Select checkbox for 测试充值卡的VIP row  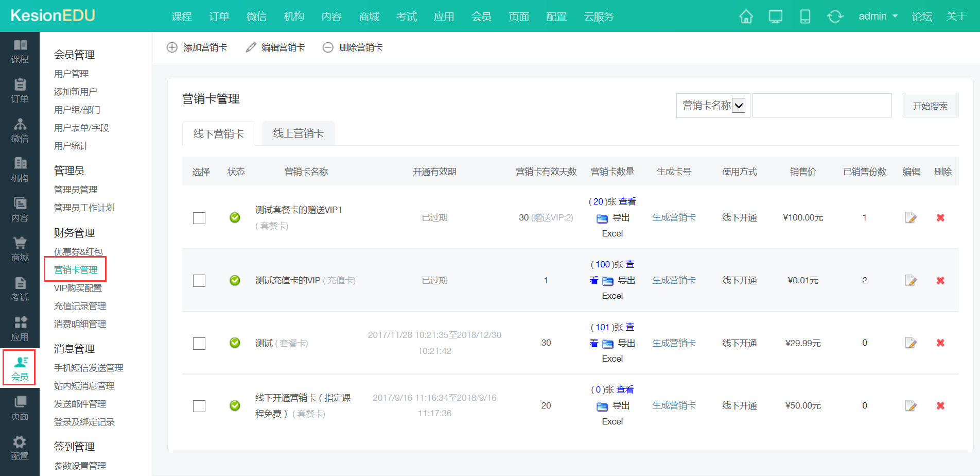199,281
